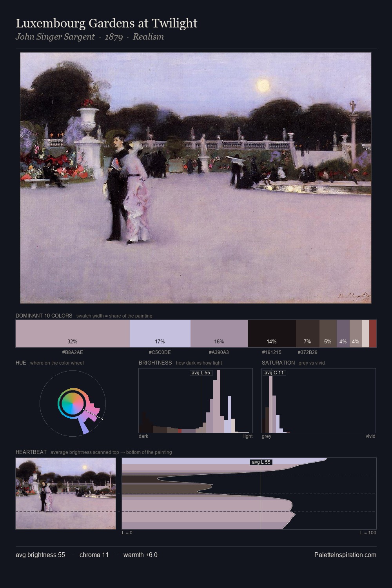Click the 'dark' axis label

[143, 436]
